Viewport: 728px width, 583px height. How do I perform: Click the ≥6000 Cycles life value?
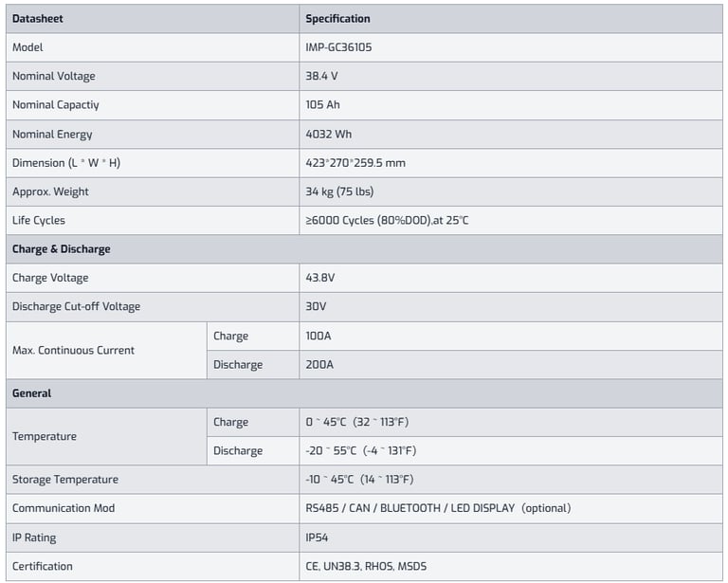click(387, 220)
